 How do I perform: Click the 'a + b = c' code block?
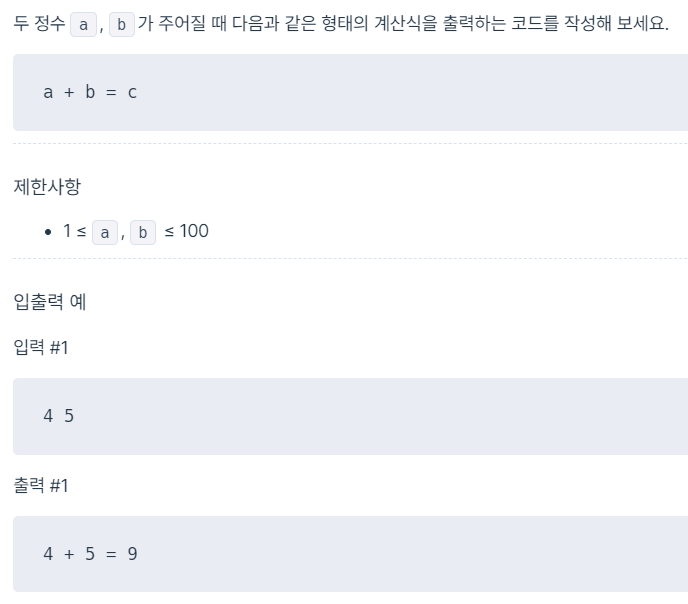pyautogui.click(x=351, y=93)
